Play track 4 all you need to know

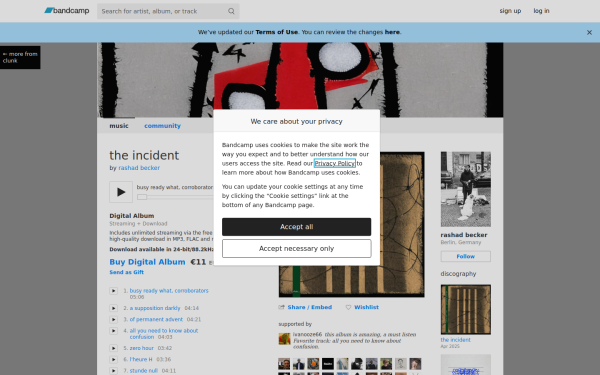point(114,331)
